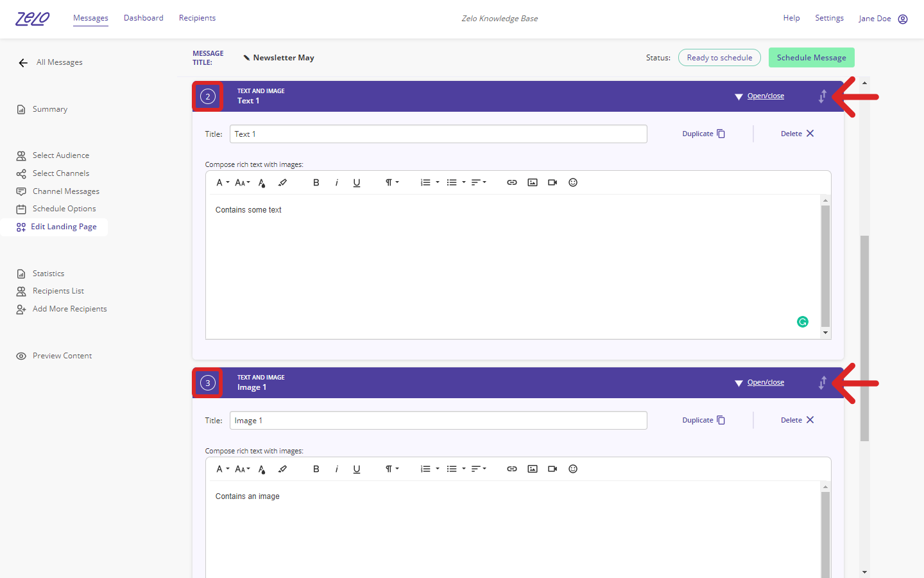
Task: Open Add More Recipients in sidebar
Action: pos(62,309)
